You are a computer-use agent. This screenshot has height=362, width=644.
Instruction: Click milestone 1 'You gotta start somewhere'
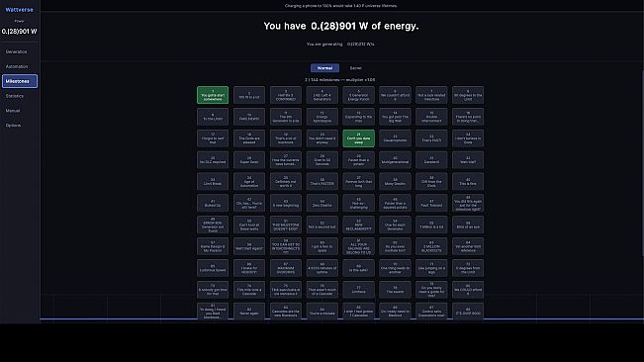tap(213, 95)
